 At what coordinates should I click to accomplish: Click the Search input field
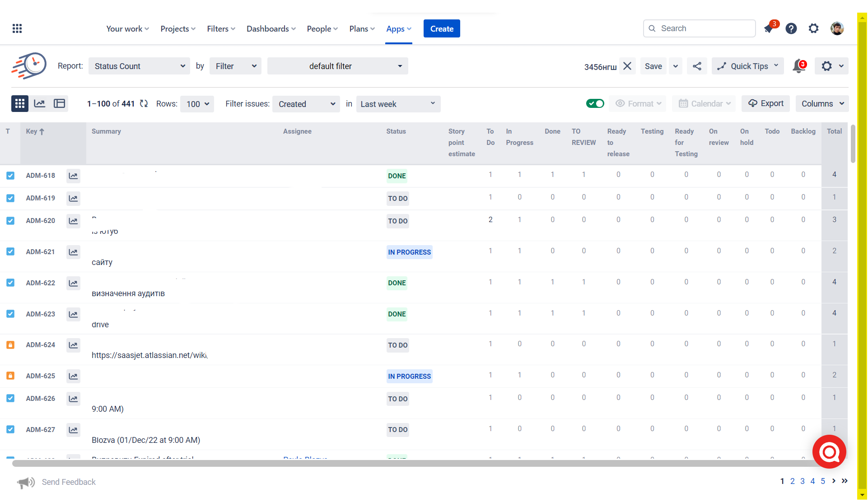699,28
